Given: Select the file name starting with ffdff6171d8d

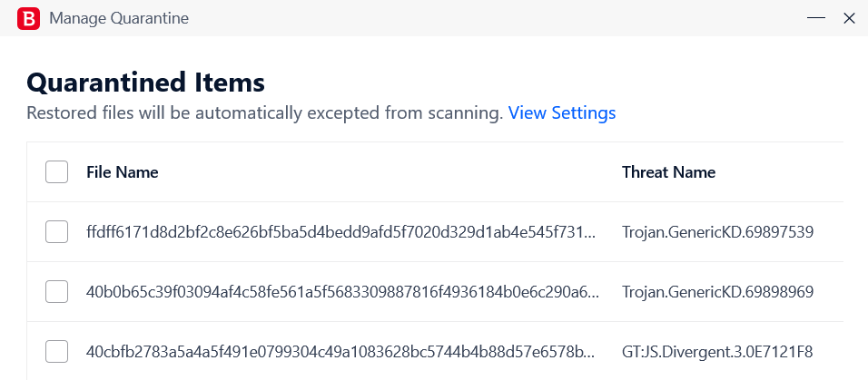Looking at the screenshot, I should 342,232.
